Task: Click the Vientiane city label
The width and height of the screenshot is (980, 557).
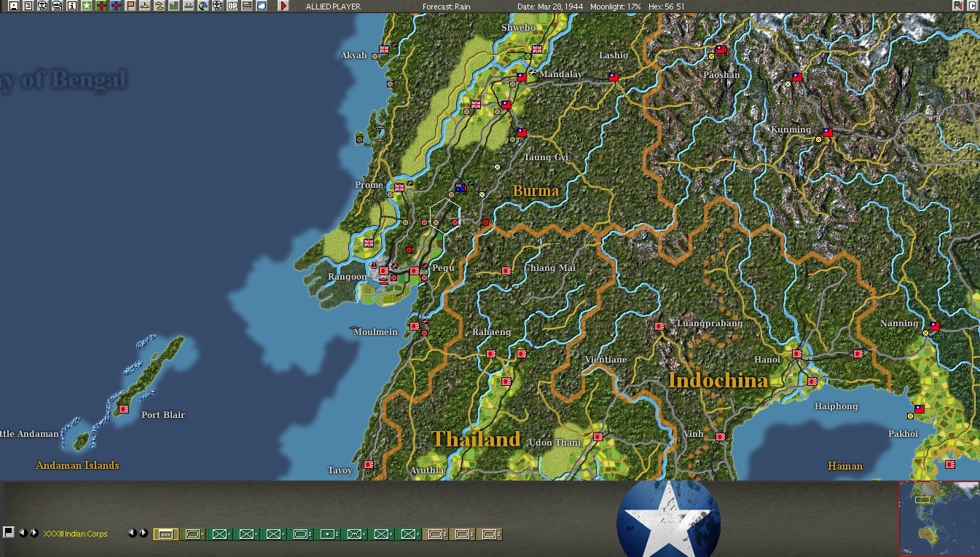Action: click(605, 360)
